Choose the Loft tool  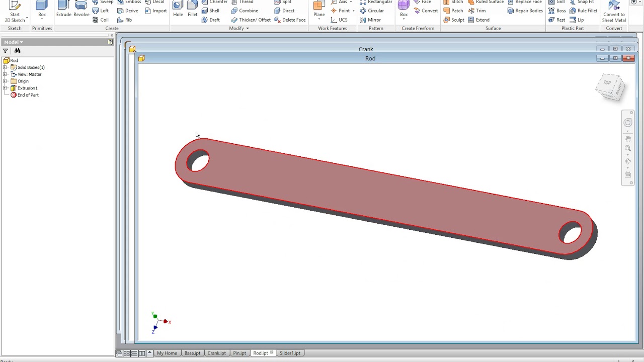click(101, 11)
